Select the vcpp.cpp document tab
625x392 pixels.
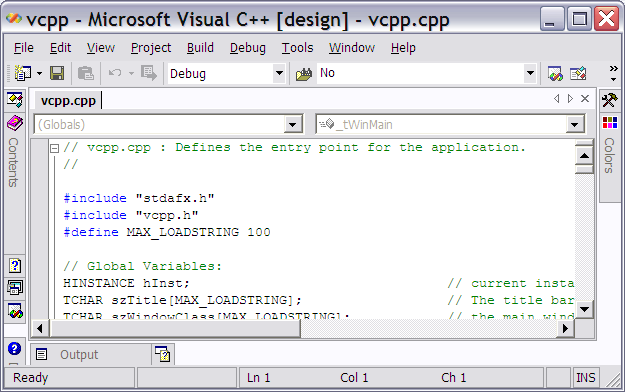tap(68, 100)
